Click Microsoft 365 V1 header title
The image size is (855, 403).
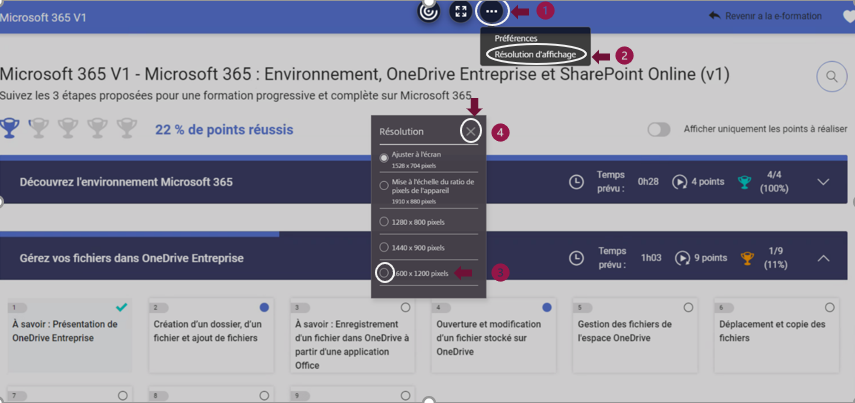coord(43,17)
